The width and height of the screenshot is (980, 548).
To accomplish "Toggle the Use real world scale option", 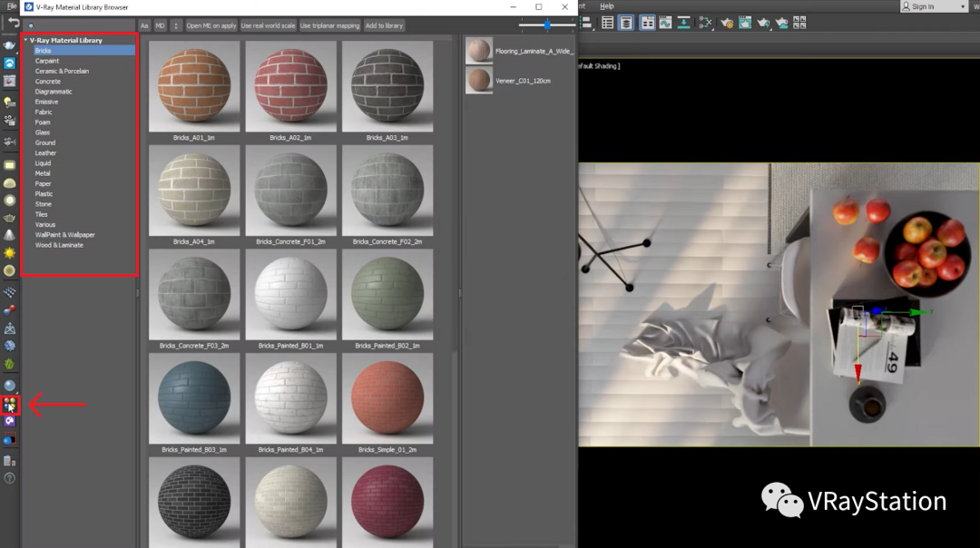I will 268,25.
